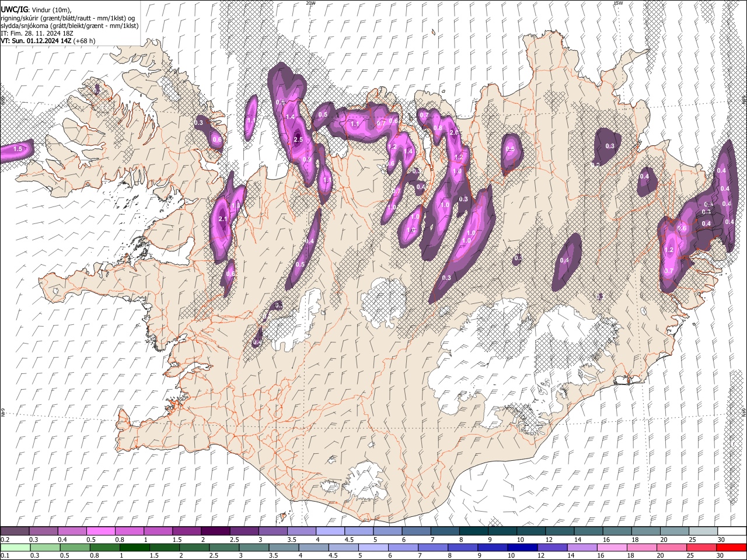Click the 2.5 snowfall value on the map
This screenshot has height=560, width=747.
[298, 140]
